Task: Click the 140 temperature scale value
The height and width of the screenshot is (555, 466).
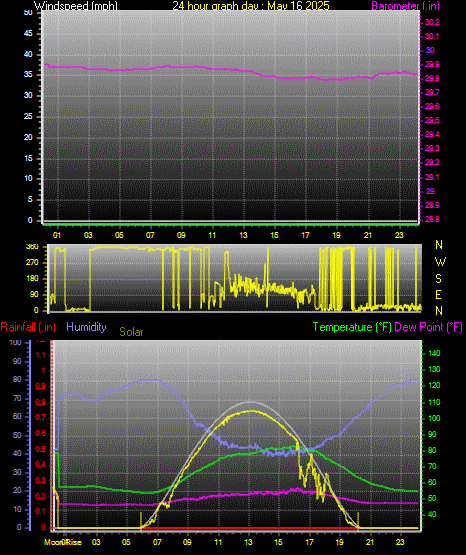Action: pos(434,353)
